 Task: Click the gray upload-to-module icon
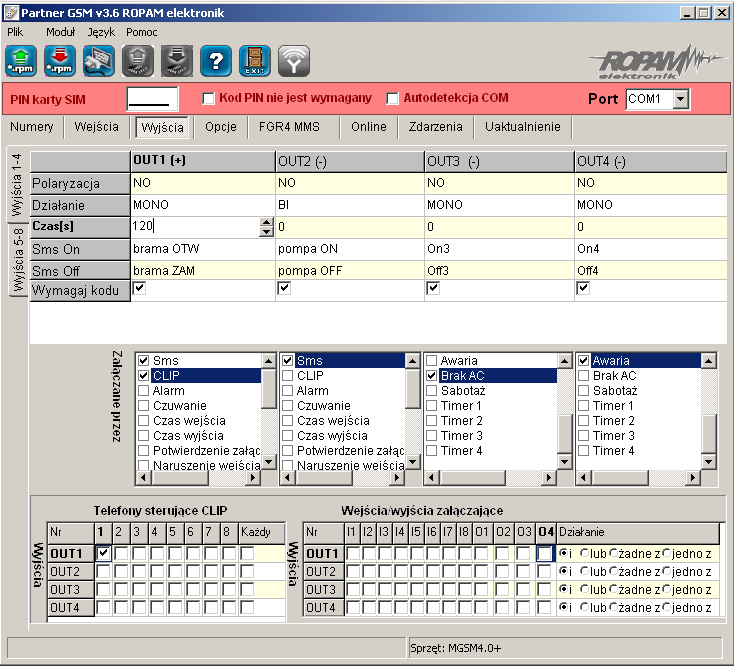click(x=138, y=61)
